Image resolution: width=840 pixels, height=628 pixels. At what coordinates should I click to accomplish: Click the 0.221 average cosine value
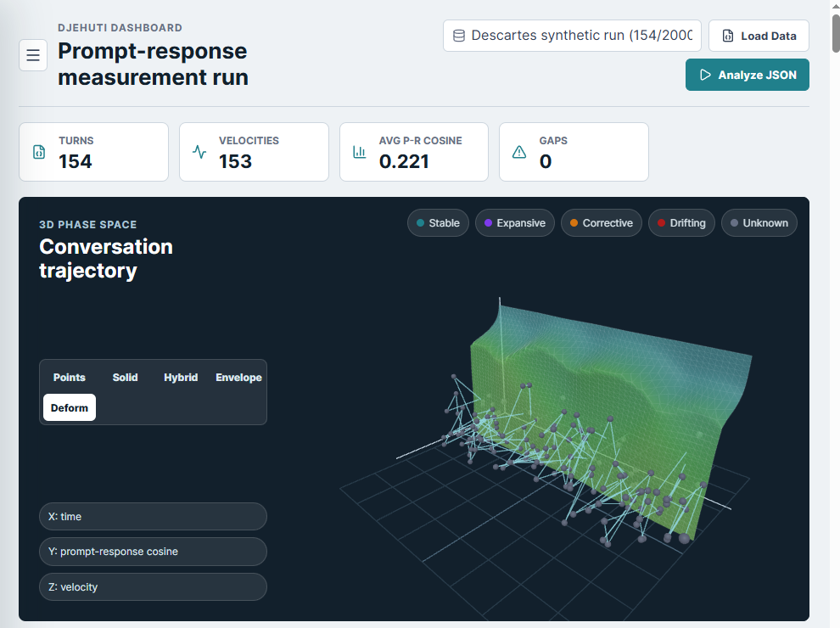click(404, 161)
